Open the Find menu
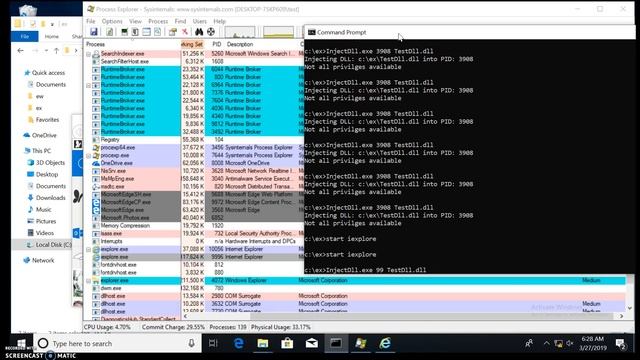This screenshot has height=360, width=640. 180,21
